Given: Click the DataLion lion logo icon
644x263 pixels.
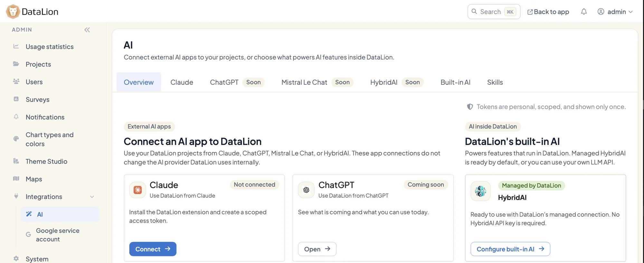Looking at the screenshot, I should point(13,12).
